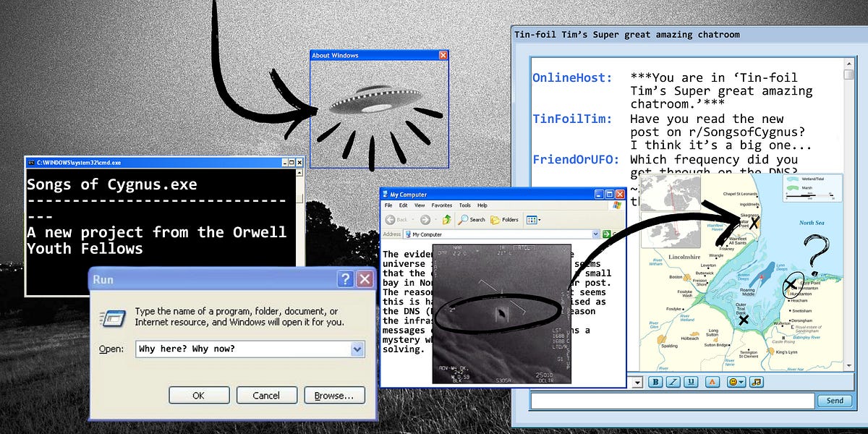
Task: Toggle the Folders pane in My Computer
Action: point(504,220)
